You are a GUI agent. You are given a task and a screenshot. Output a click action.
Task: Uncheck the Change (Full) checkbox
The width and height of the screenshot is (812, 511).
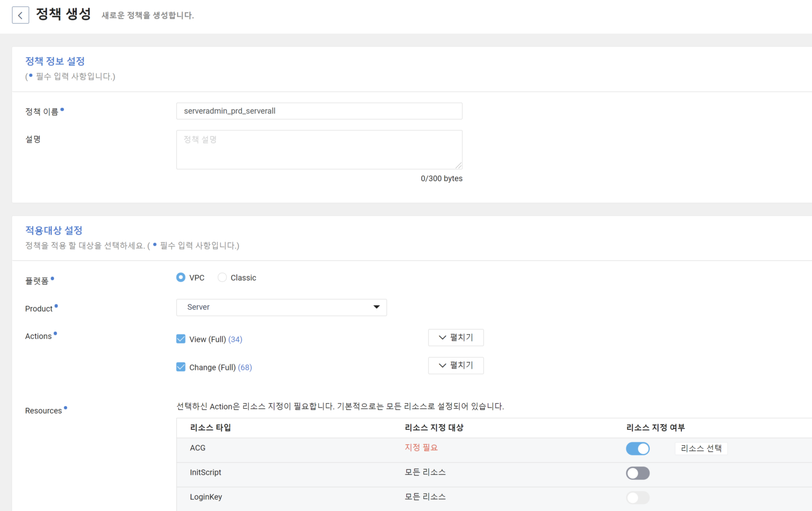tap(181, 367)
